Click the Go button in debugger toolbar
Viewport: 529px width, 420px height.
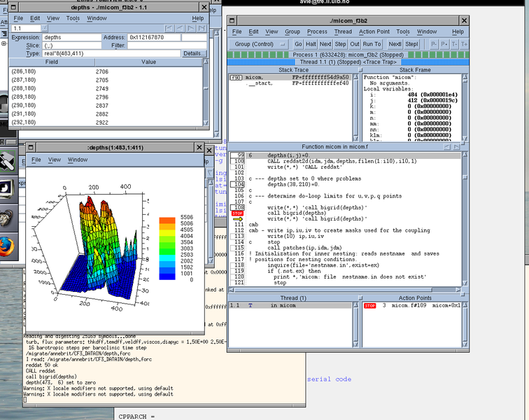(x=299, y=43)
